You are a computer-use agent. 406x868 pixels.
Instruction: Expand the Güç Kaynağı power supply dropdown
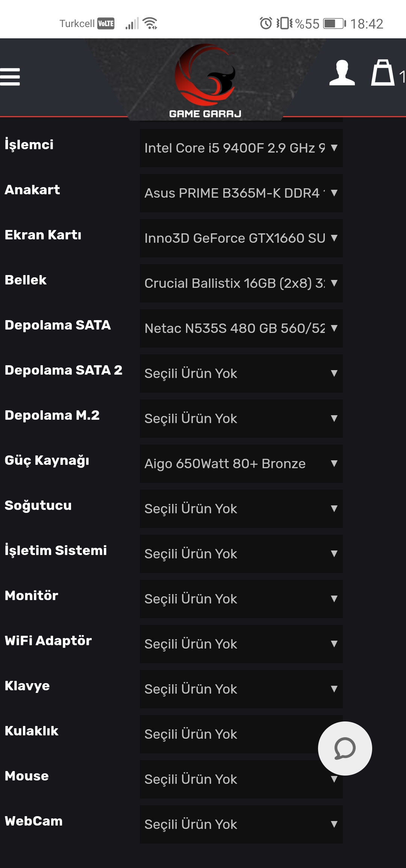[241, 464]
